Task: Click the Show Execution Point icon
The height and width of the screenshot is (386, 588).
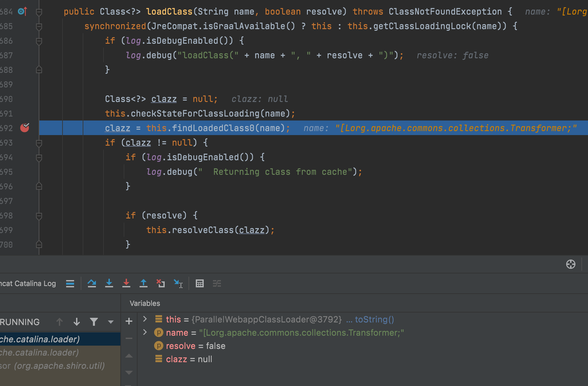Action: pyautogui.click(x=70, y=283)
